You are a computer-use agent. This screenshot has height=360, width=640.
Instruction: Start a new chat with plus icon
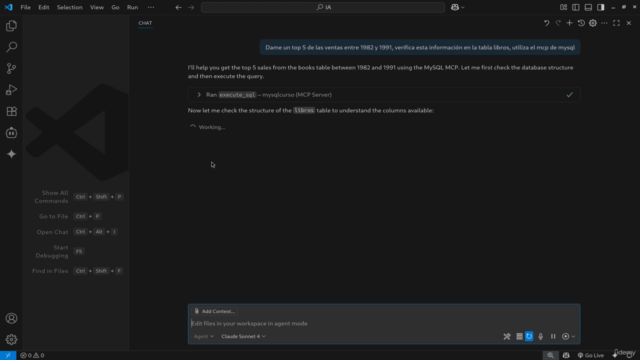569,23
